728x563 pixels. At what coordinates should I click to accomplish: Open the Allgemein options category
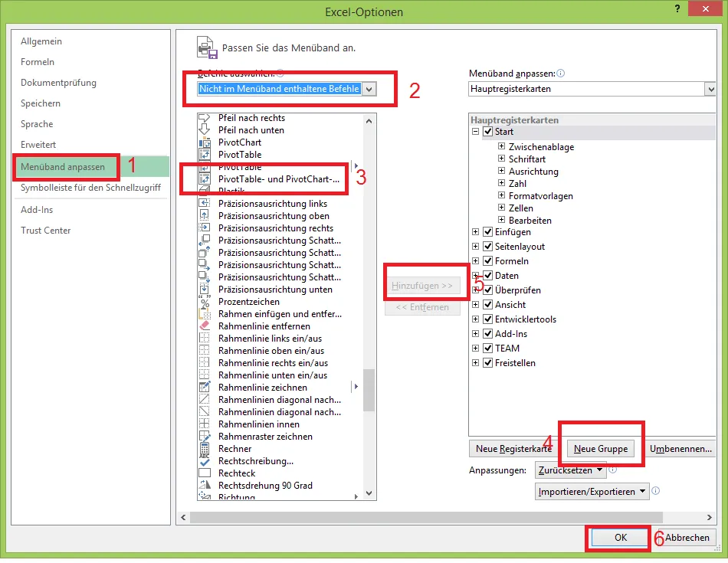coord(41,41)
